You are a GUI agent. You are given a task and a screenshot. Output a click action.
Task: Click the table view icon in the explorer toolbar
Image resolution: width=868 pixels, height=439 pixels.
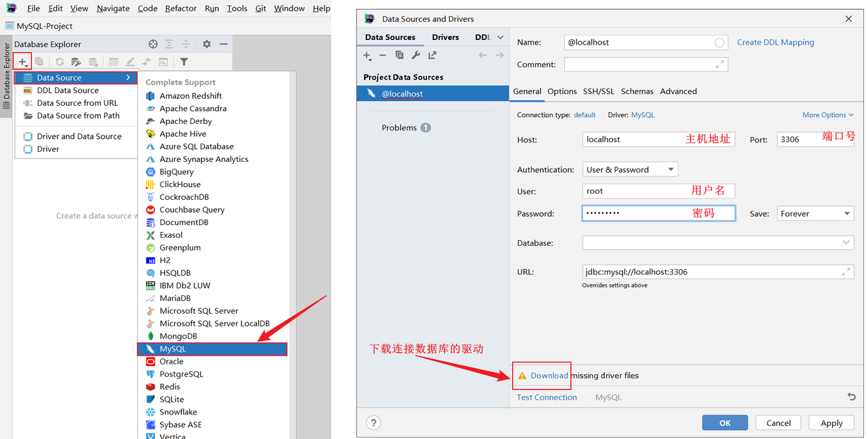113,62
